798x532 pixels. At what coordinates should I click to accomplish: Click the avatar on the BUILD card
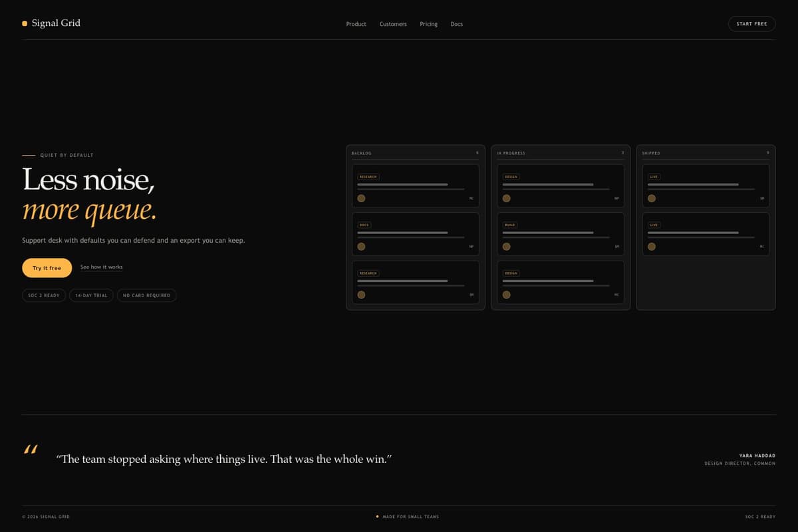(x=506, y=247)
